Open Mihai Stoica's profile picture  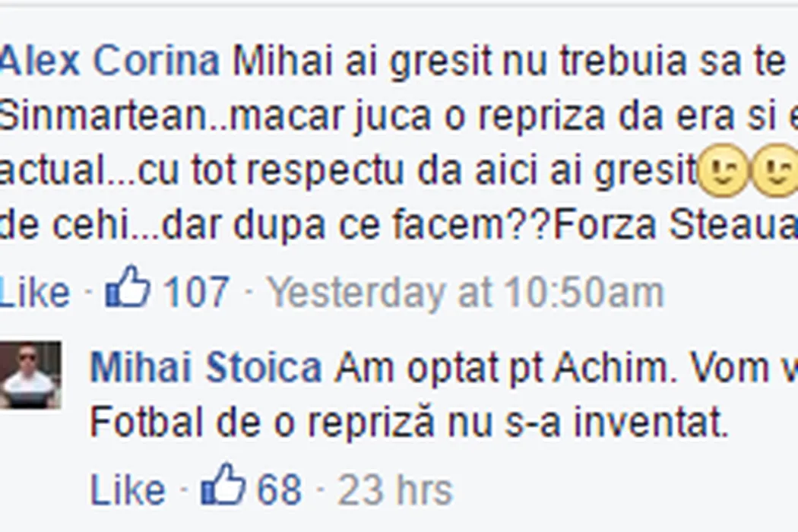click(30, 375)
